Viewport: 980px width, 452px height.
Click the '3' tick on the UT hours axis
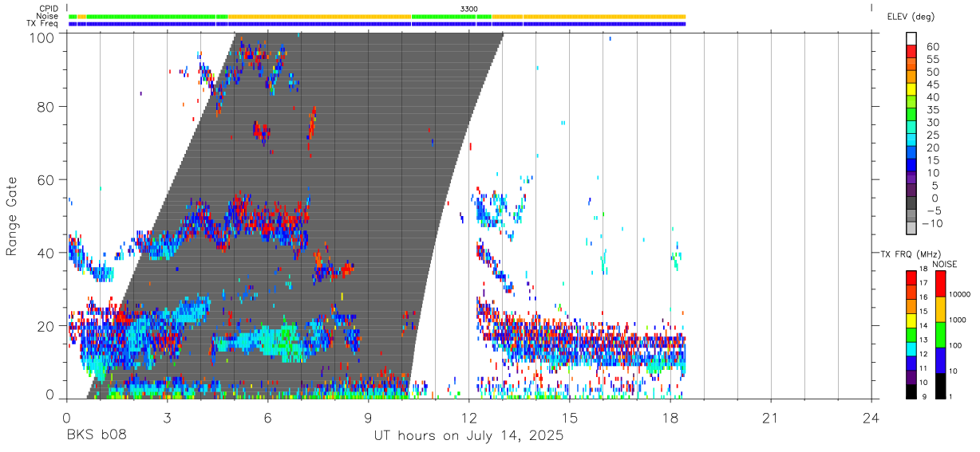(167, 417)
